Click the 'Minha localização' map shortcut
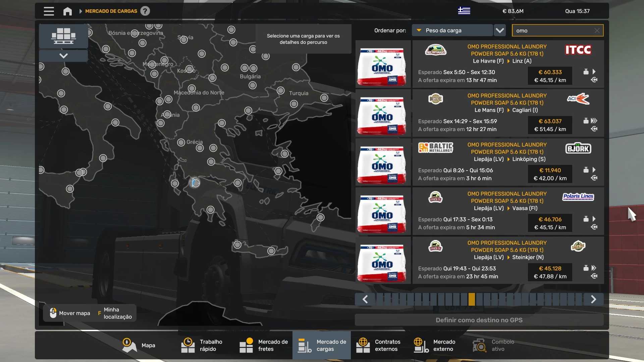Screen dimensions: 644x362 coord(115,313)
